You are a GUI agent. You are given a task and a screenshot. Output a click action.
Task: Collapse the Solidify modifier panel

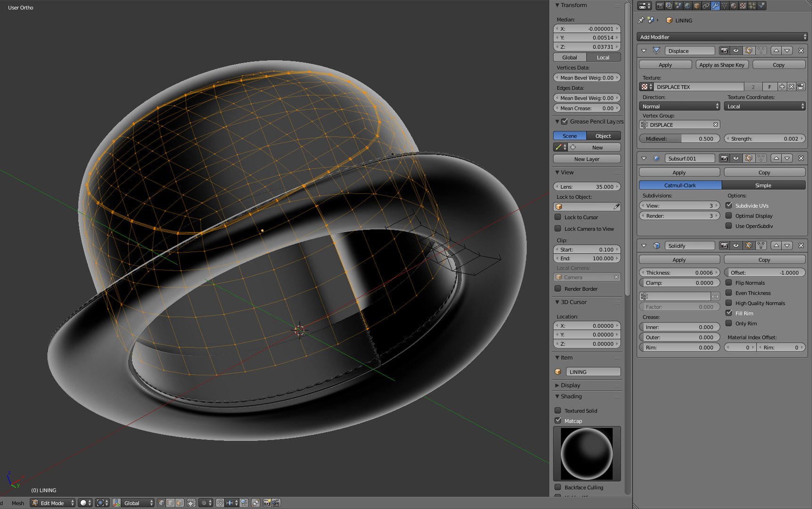coord(644,246)
